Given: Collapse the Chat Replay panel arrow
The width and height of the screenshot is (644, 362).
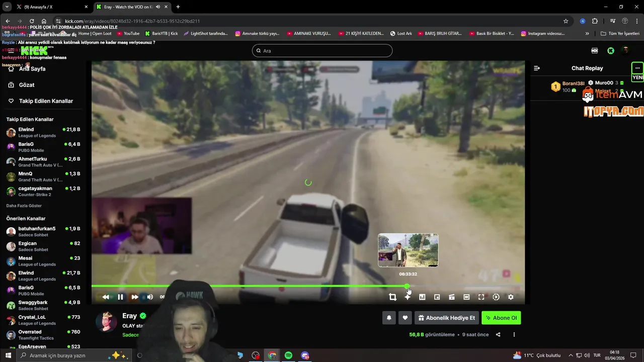Looking at the screenshot, I should 537,68.
